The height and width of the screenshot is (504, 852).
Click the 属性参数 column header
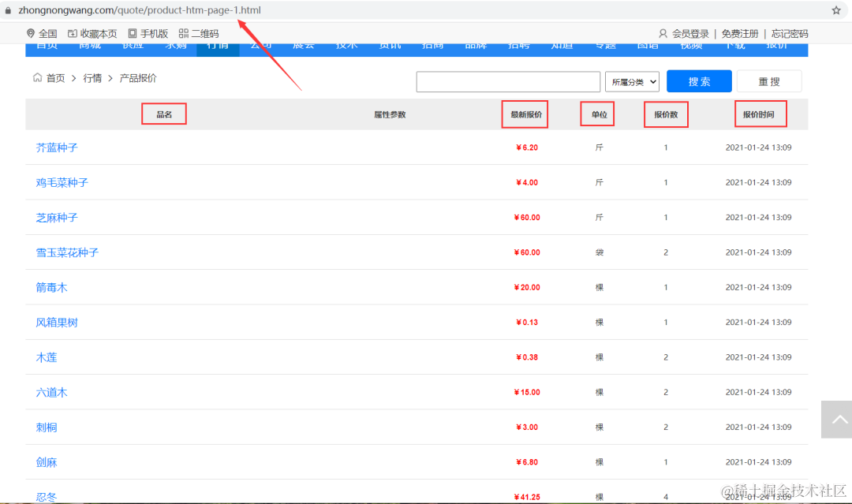390,114
